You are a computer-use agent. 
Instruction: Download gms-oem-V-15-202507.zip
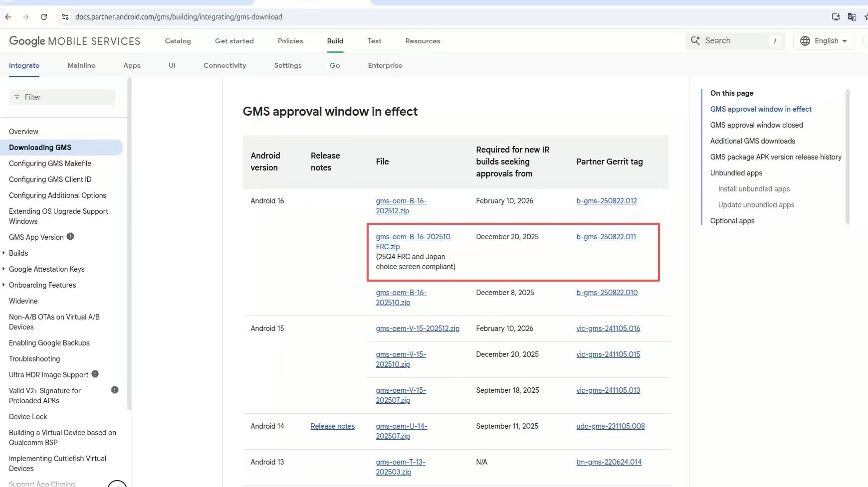401,395
